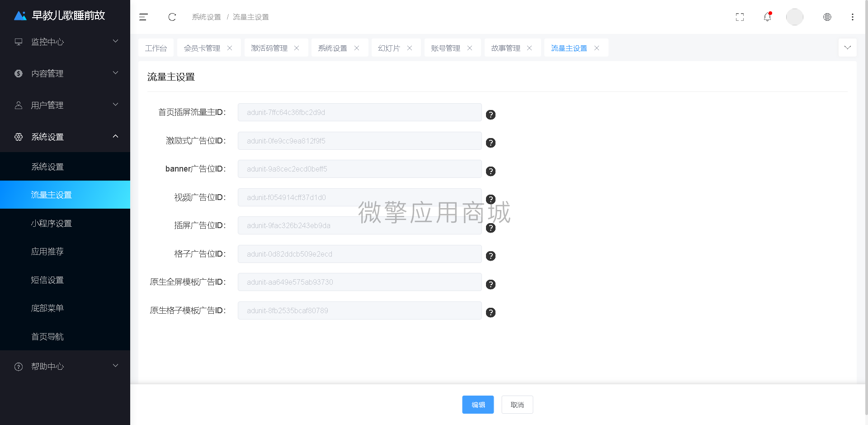Click help icon for 激励式广告位ID
This screenshot has width=868, height=425.
[491, 143]
